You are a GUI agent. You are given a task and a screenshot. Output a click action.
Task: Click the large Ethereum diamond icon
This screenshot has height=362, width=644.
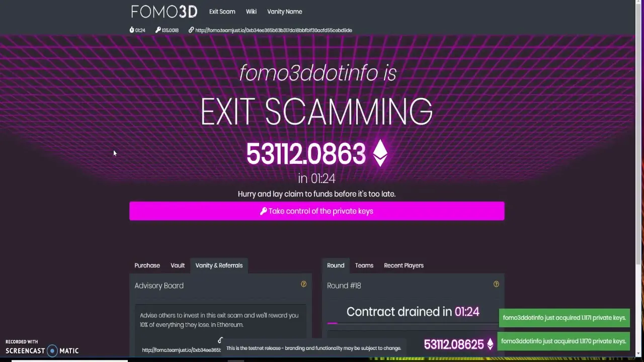[x=380, y=153]
